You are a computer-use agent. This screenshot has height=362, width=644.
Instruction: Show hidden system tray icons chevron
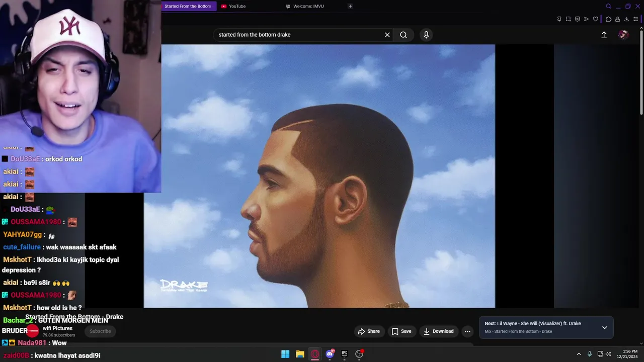(x=579, y=354)
